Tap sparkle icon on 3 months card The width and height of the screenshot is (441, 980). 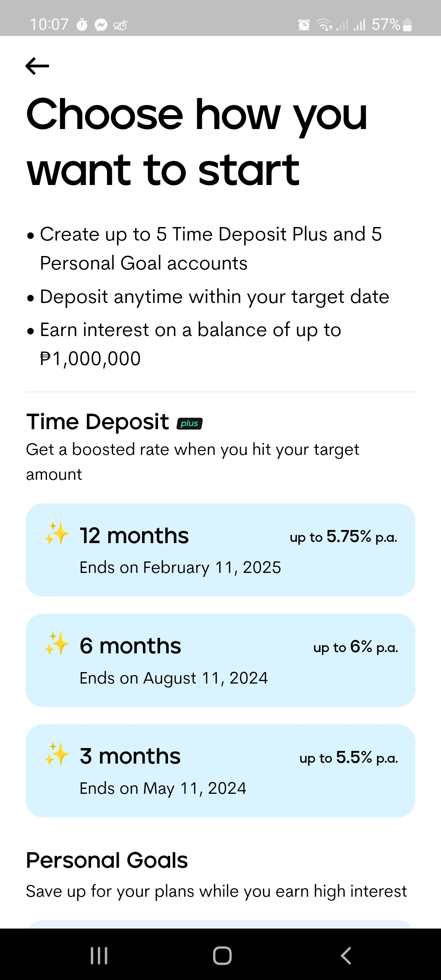click(57, 754)
